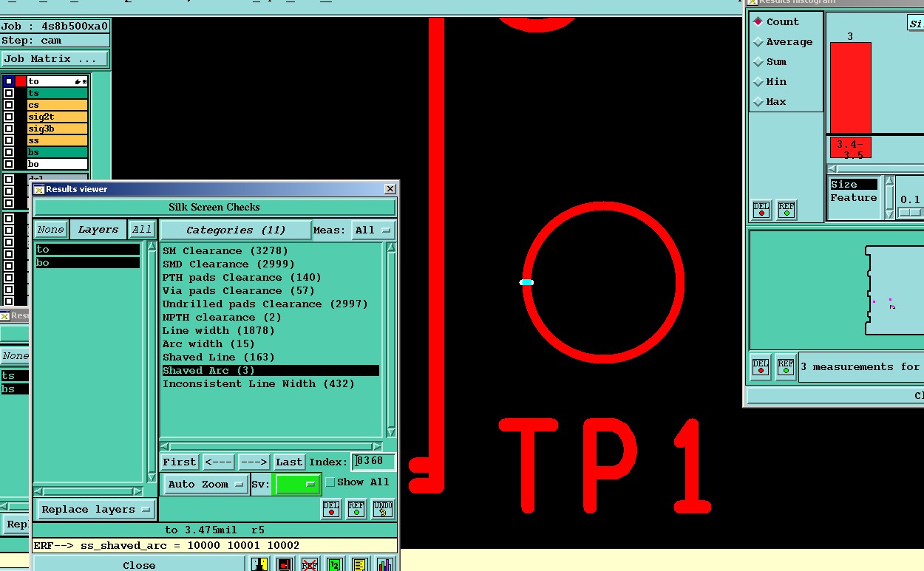Image resolution: width=924 pixels, height=571 pixels.
Task: Click the Results viewer title bar icon
Action: pyautogui.click(x=38, y=189)
